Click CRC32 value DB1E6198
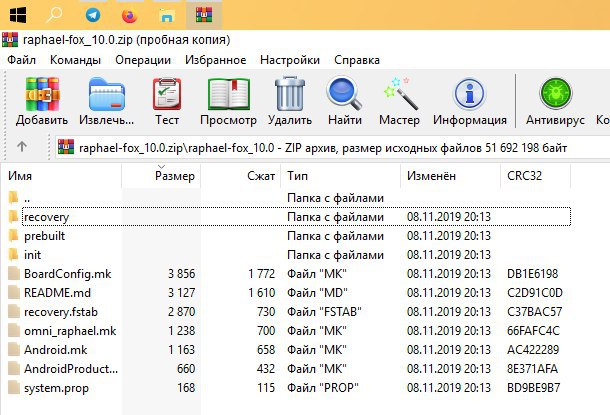This screenshot has height=415, width=610. [x=533, y=274]
